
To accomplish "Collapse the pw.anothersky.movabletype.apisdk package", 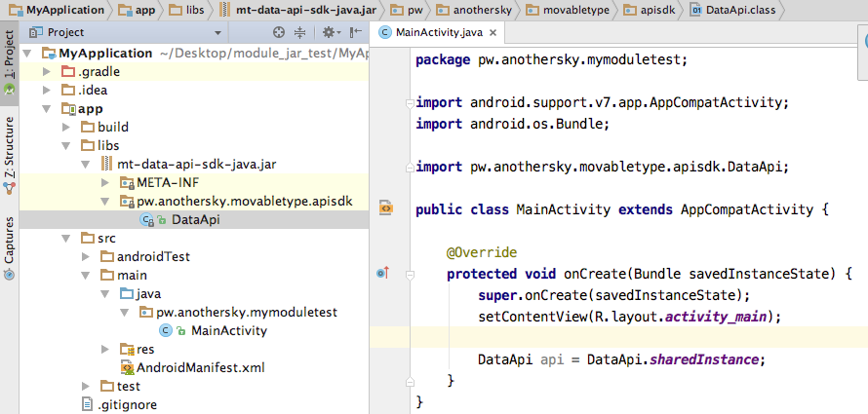I will click(104, 202).
